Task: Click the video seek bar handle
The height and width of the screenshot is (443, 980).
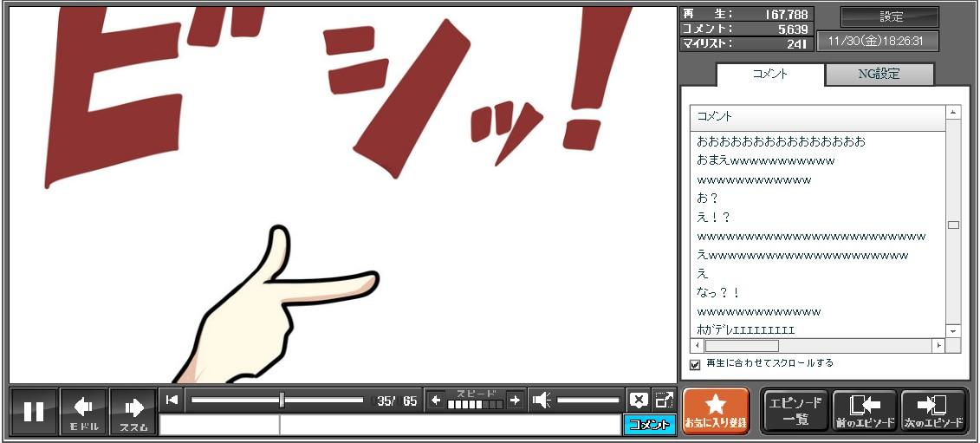Action: coord(282,400)
